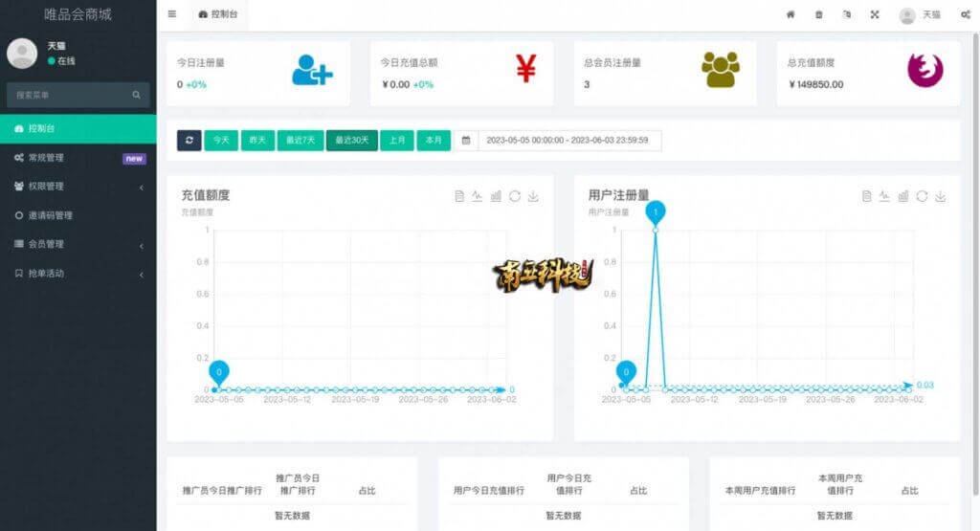
Task: Click the date range input field
Action: click(x=568, y=140)
